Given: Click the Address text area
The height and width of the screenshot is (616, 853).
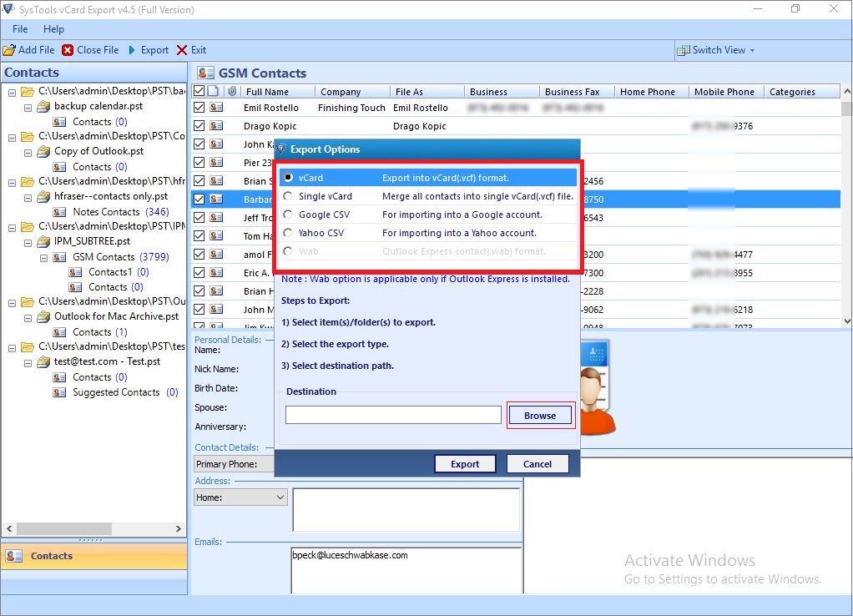Looking at the screenshot, I should pyautogui.click(x=406, y=510).
